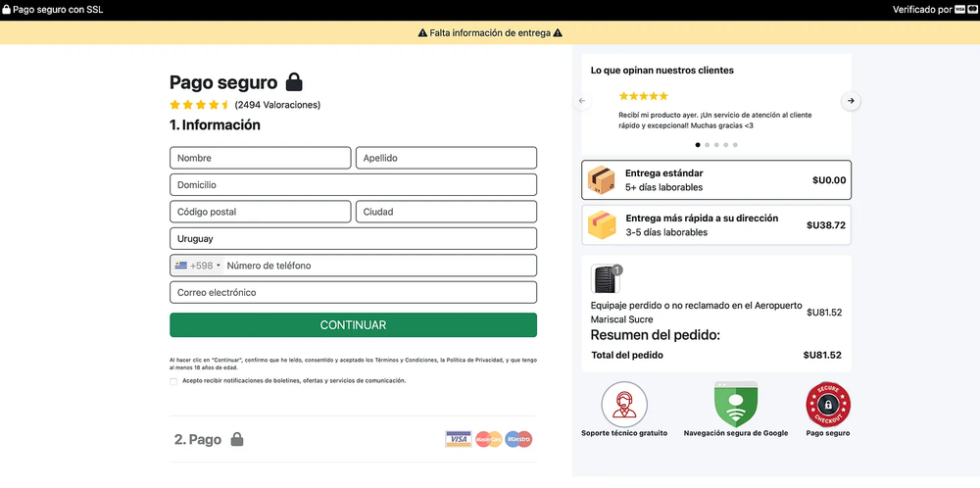Click the five-star rating in the review
Image resolution: width=980 pixels, height=488 pixels.
[x=643, y=96]
